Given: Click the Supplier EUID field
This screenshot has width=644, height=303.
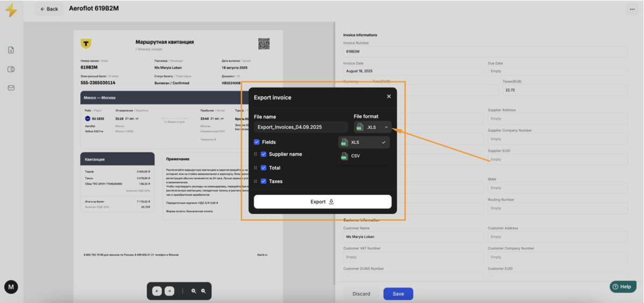Looking at the screenshot, I should [558, 159].
